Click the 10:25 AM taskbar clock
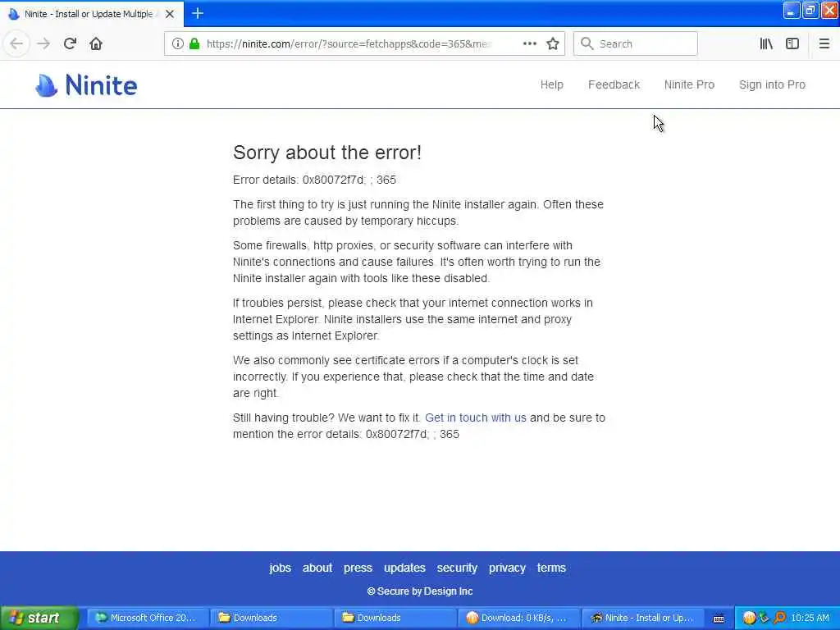Screen dimensions: 840x630 click(810, 619)
